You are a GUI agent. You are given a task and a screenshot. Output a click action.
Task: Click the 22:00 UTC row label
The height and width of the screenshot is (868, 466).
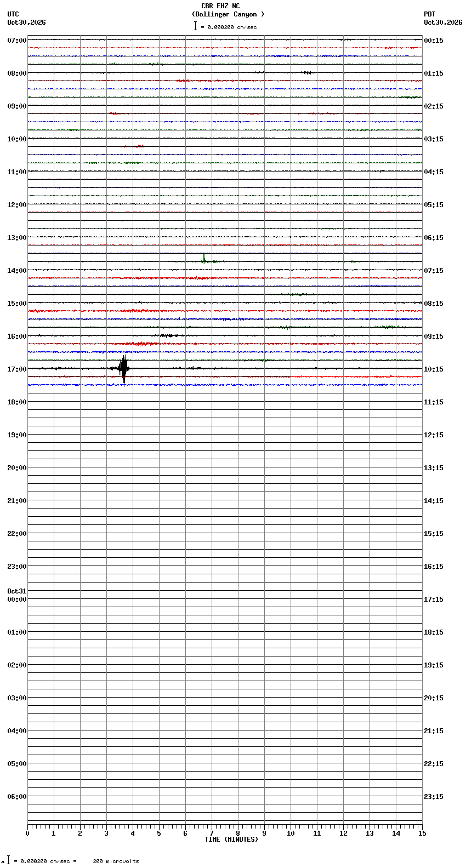click(x=17, y=534)
